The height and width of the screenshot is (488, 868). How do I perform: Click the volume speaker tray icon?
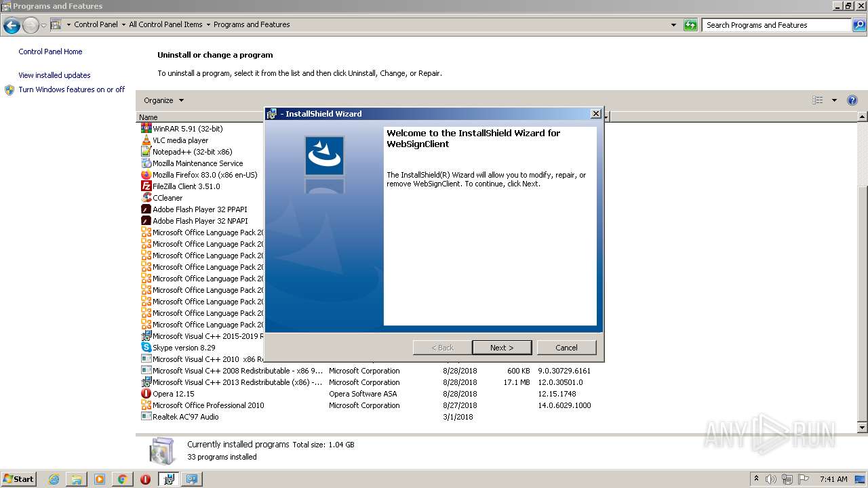click(x=771, y=479)
